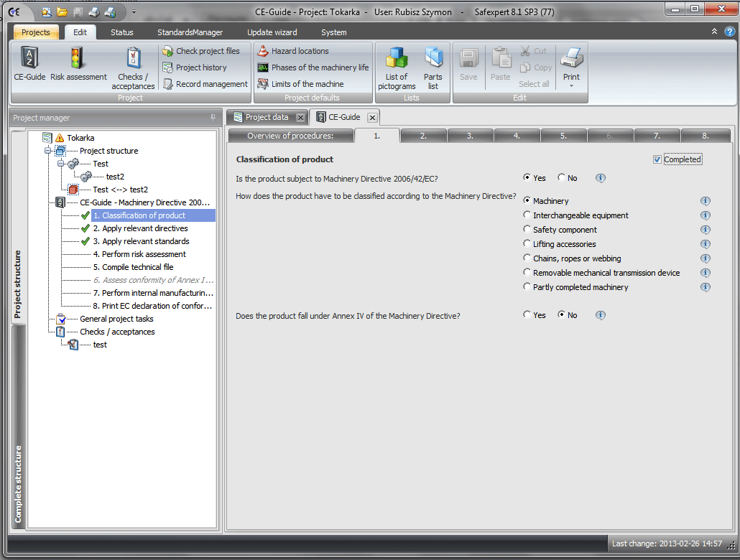Open the Print dropdown arrow

point(571,86)
